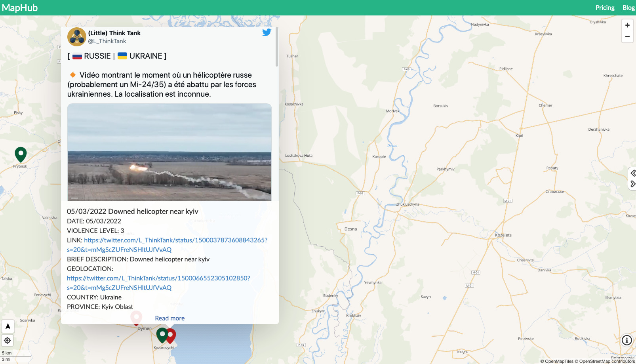Click the Olyshivka village label
636x364 pixels.
598,22
